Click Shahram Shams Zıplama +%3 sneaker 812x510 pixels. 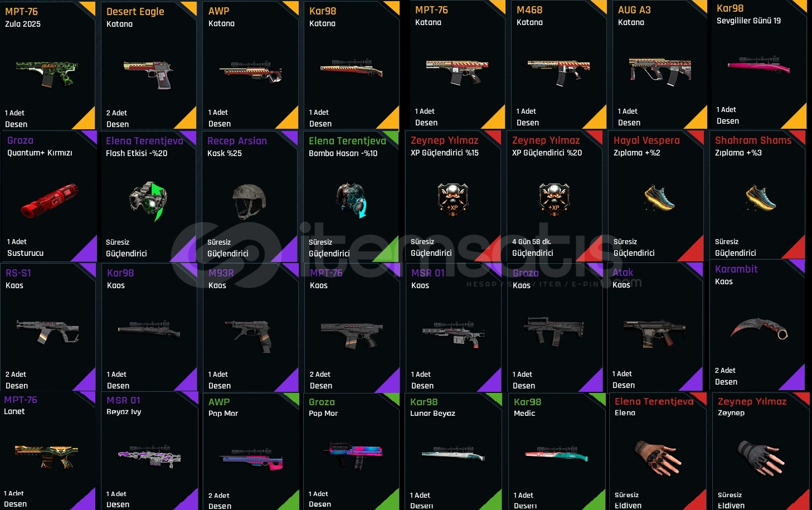tap(761, 198)
